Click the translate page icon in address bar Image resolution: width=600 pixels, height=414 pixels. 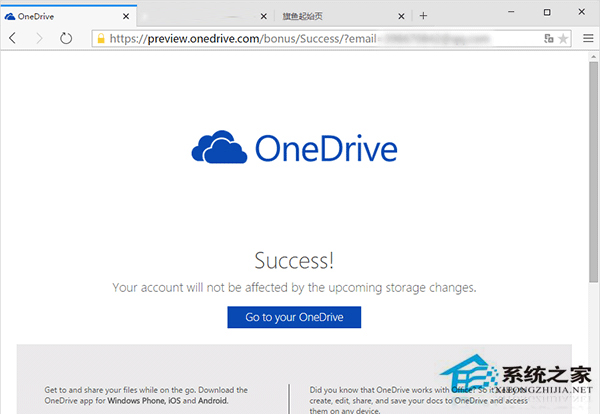click(x=549, y=38)
